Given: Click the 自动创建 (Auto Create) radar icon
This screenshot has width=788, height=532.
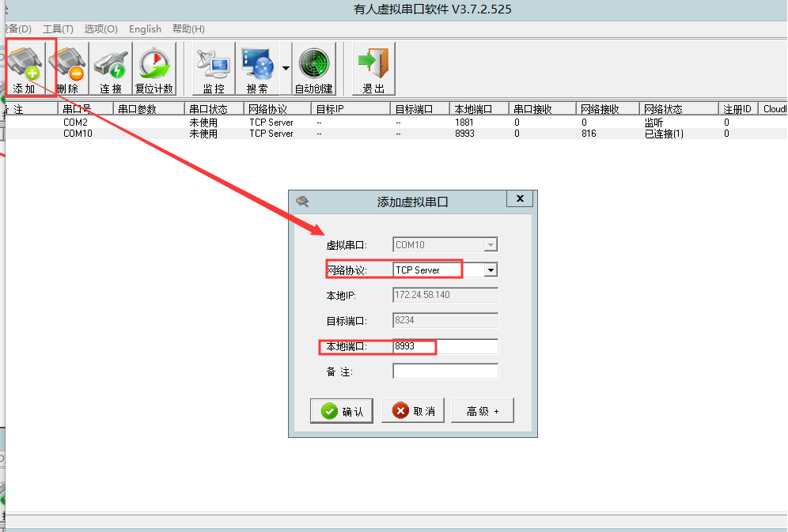Looking at the screenshot, I should (314, 69).
